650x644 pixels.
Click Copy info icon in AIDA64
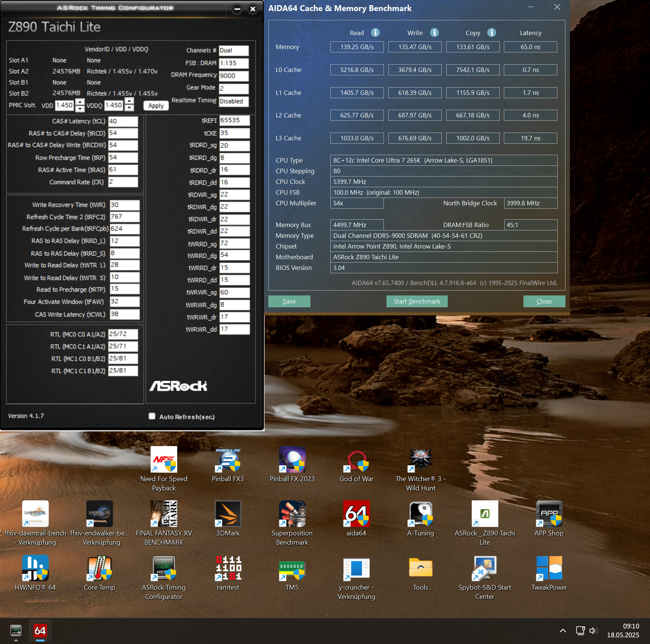pos(492,32)
